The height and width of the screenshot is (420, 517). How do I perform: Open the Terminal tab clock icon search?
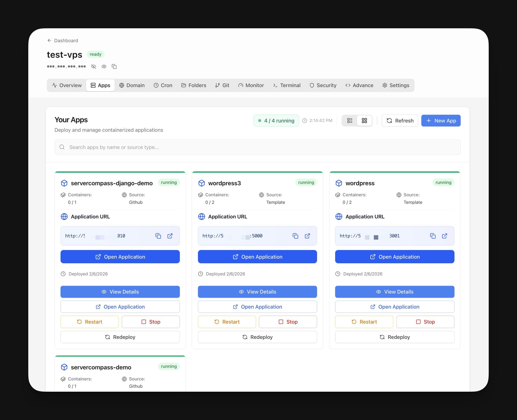point(287,85)
